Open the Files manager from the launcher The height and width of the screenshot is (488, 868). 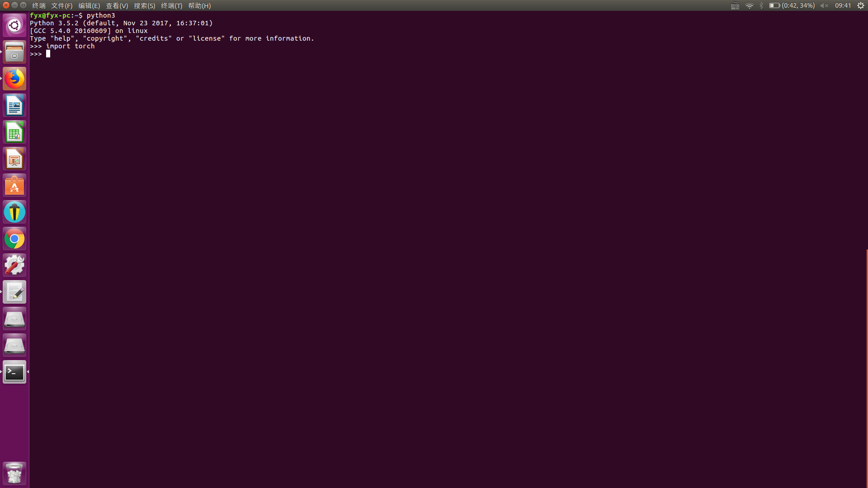point(14,52)
